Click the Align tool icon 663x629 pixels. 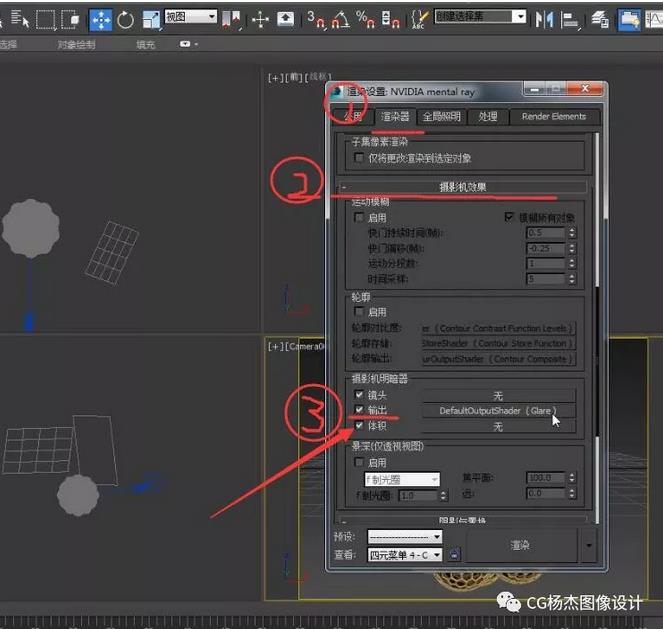click(x=570, y=20)
